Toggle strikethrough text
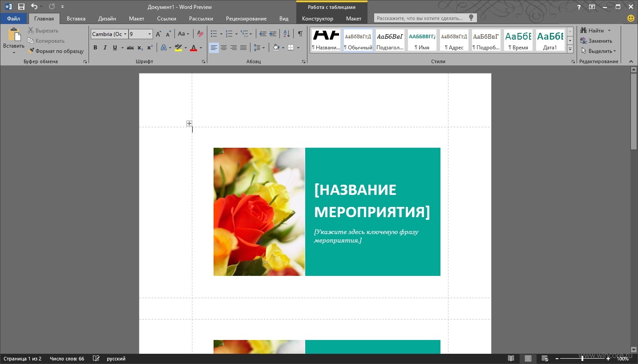Screen dimensions: 638x364 130,48
